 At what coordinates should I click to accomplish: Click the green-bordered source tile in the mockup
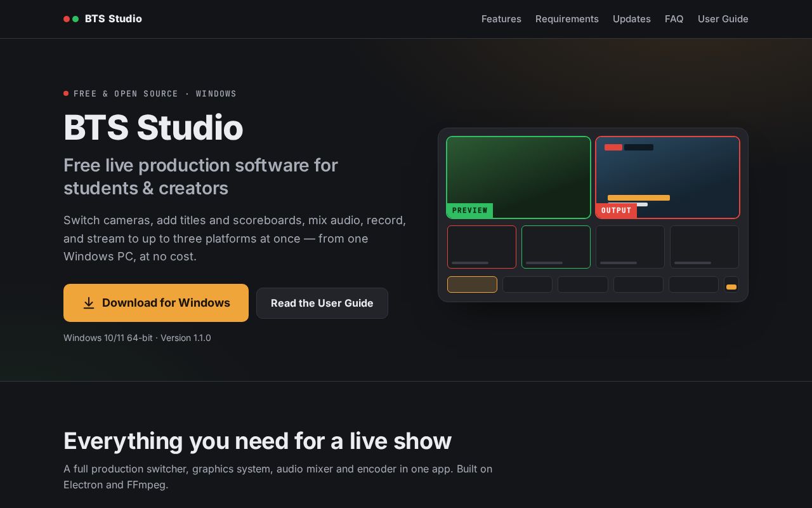[x=556, y=247]
